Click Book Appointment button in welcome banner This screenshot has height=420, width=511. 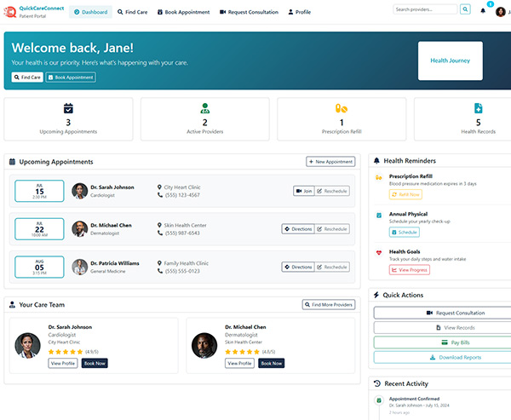click(71, 78)
